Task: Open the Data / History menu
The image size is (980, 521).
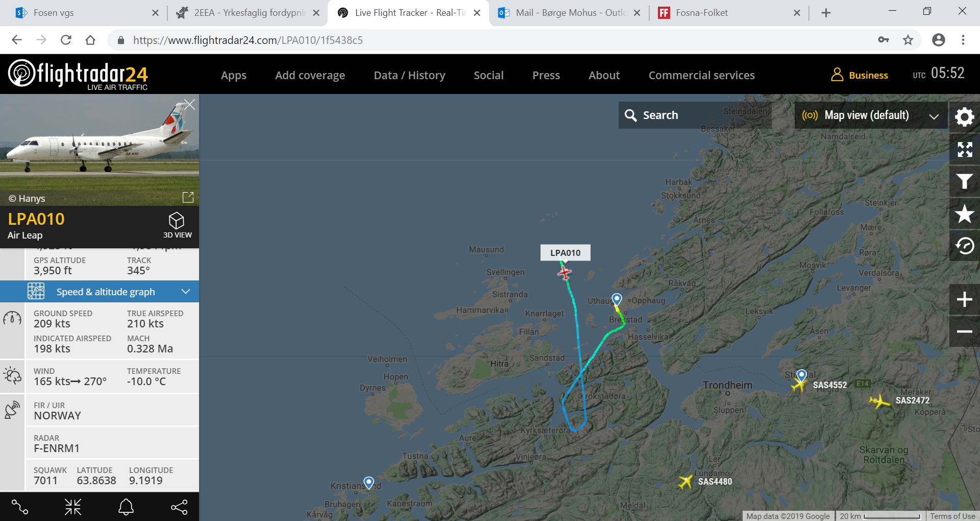Action: pos(409,75)
